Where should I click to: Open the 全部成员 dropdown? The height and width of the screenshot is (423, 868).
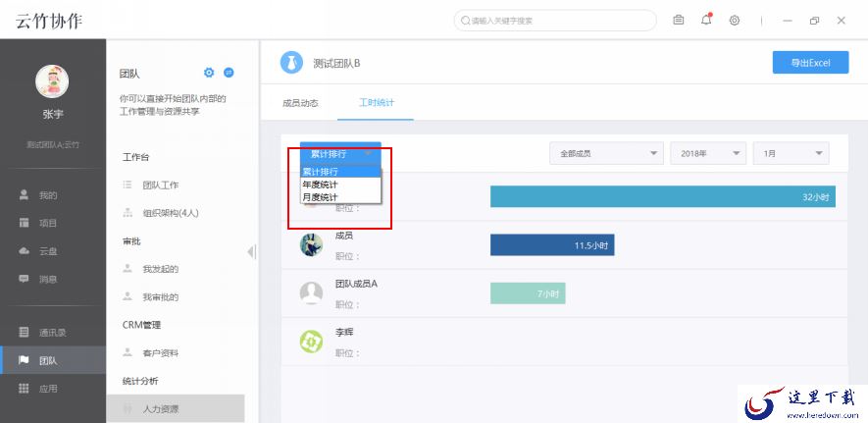click(x=606, y=153)
